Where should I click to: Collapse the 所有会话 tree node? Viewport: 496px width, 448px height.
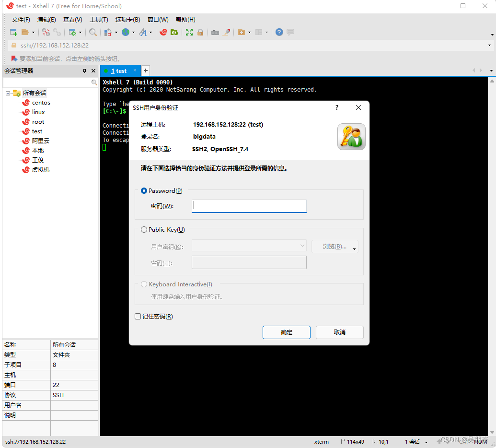8,93
